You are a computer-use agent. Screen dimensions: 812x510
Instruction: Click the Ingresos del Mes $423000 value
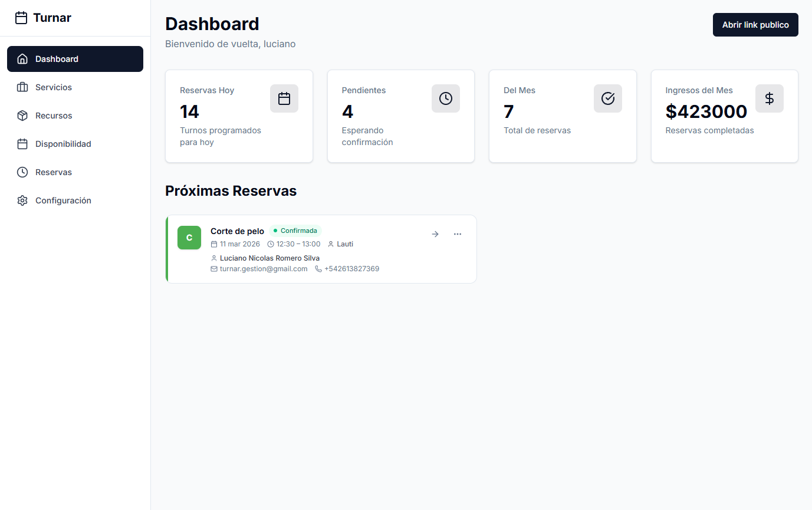[706, 111]
